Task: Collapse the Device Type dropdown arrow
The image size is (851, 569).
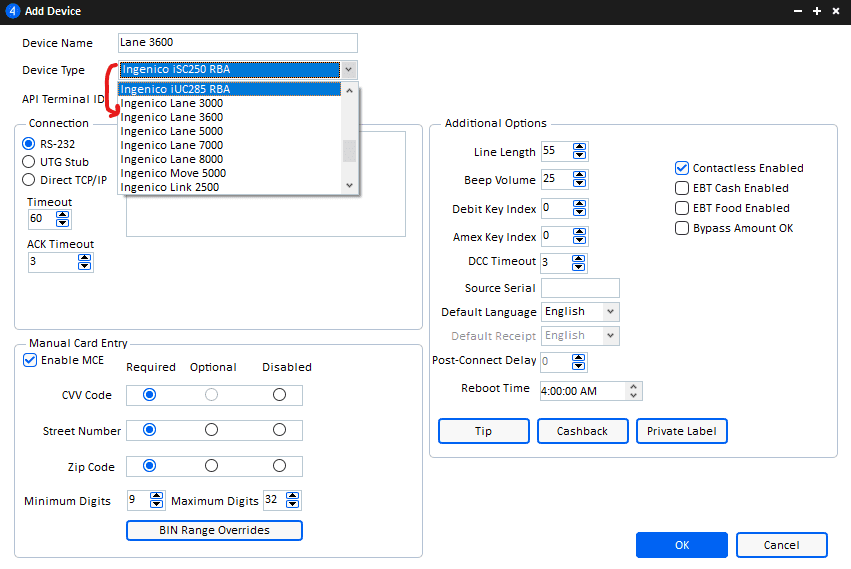Action: pyautogui.click(x=348, y=70)
